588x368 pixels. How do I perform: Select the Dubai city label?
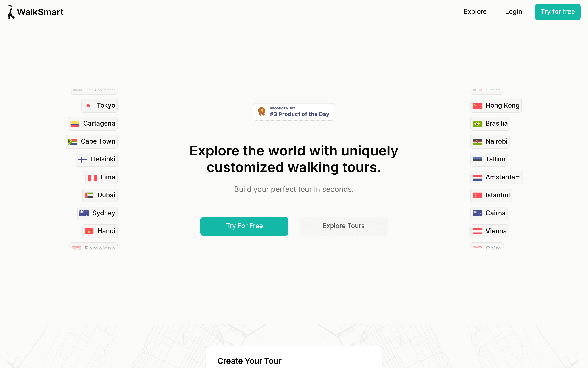[106, 195]
